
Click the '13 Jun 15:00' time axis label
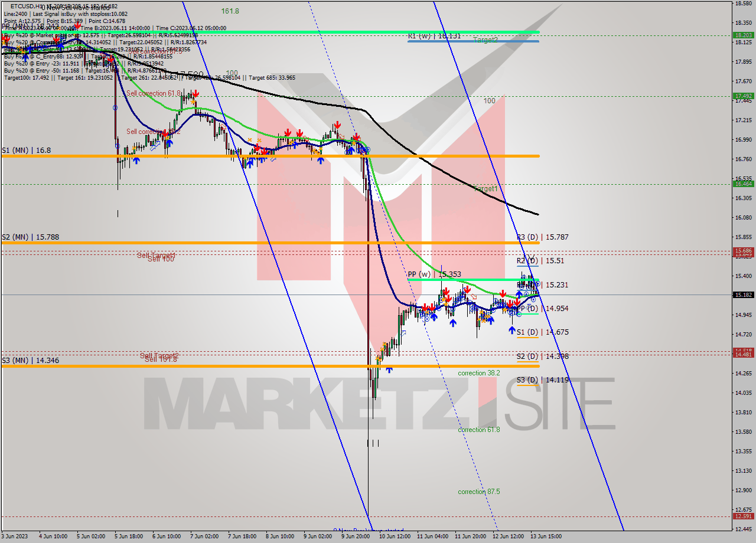pos(546,537)
